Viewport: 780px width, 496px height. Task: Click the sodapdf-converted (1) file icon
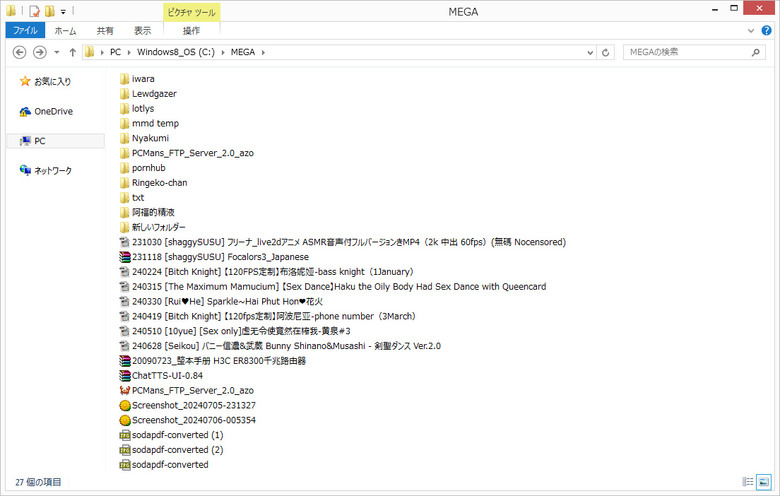click(125, 435)
